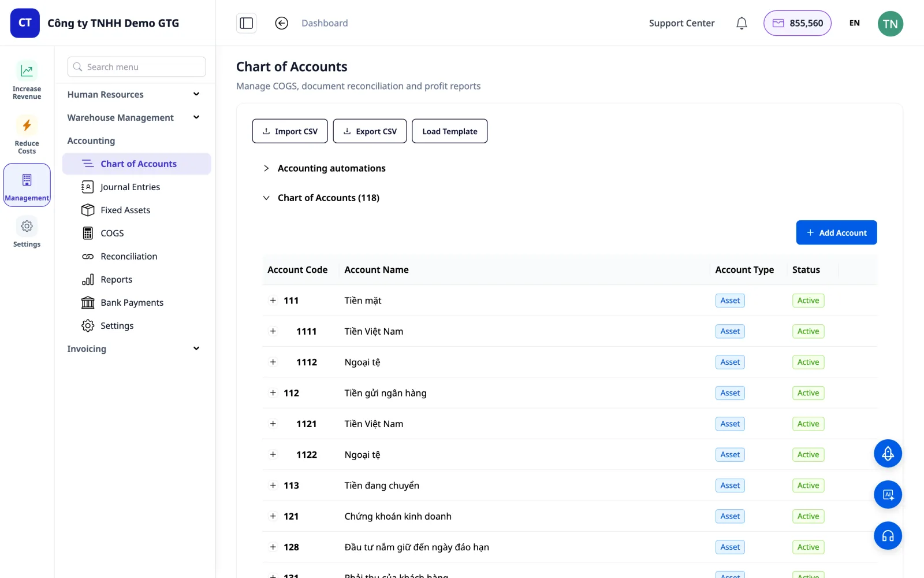Image resolution: width=924 pixels, height=578 pixels.
Task: Select the Management section
Action: tap(27, 185)
